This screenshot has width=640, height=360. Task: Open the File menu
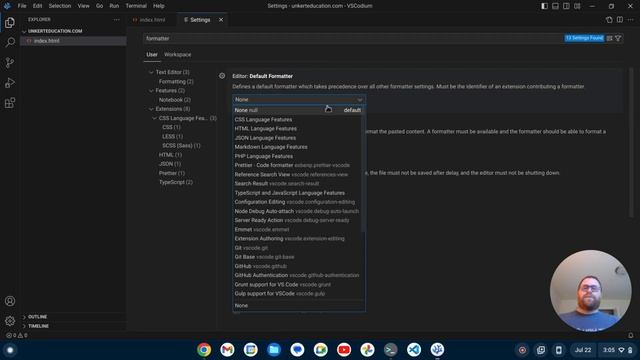point(22,6)
